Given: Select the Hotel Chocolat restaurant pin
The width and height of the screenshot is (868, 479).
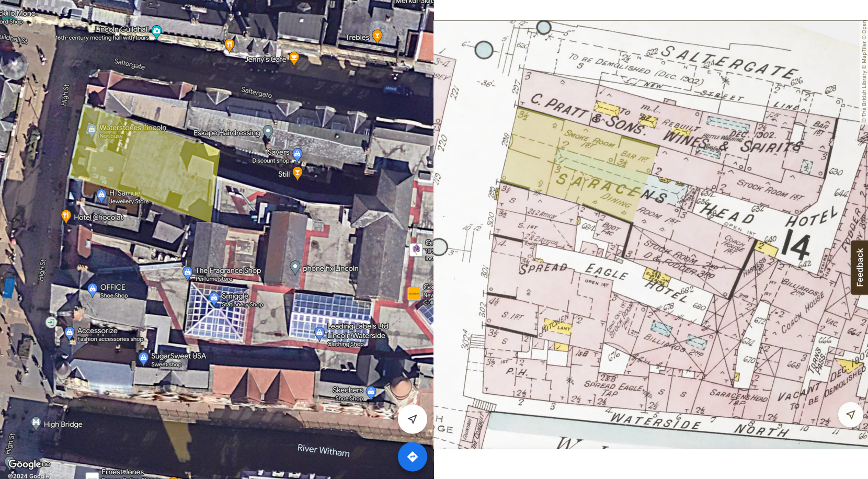Looking at the screenshot, I should 66,217.
